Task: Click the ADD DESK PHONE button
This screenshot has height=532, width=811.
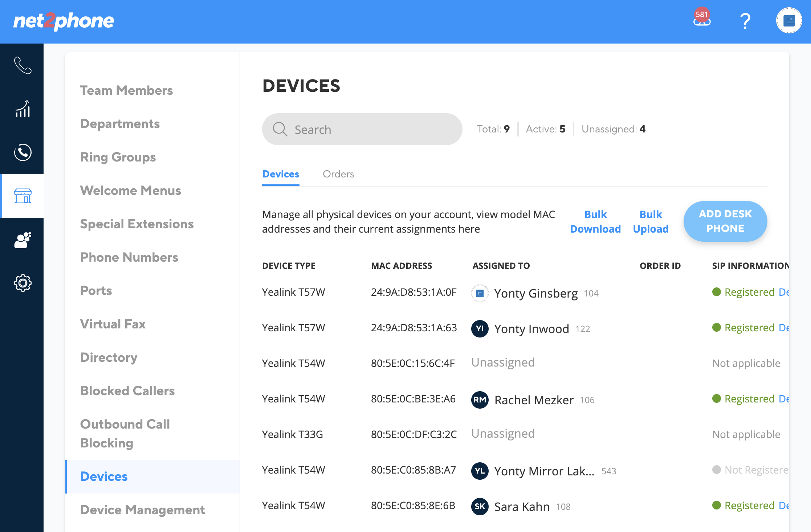Action: 725,221
